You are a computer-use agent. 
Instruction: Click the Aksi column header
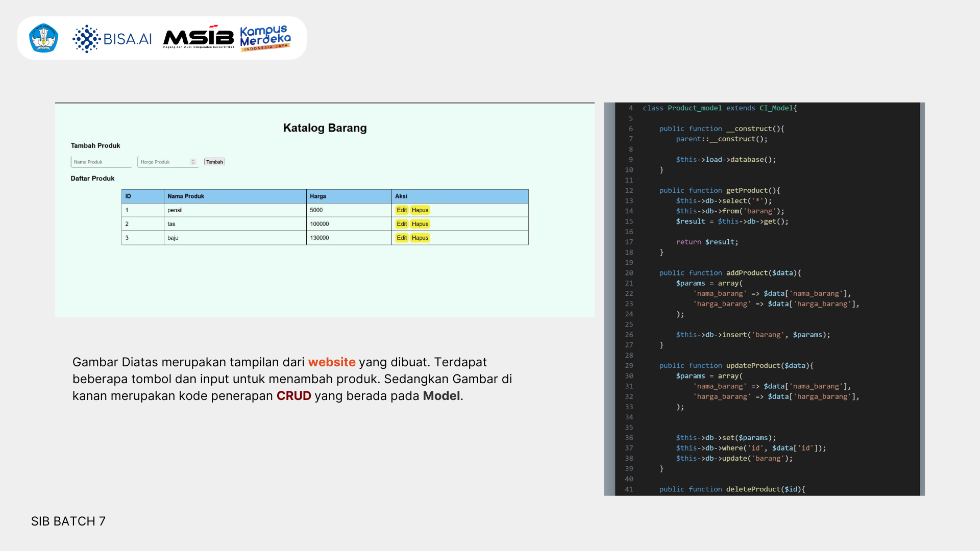(x=460, y=196)
